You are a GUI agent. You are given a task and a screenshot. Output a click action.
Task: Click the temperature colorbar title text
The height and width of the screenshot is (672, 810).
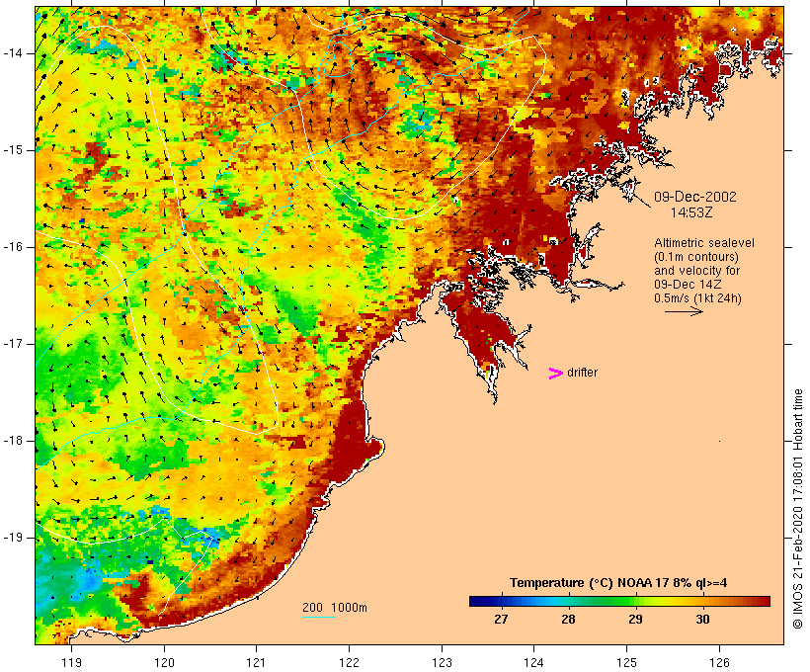[x=618, y=583]
